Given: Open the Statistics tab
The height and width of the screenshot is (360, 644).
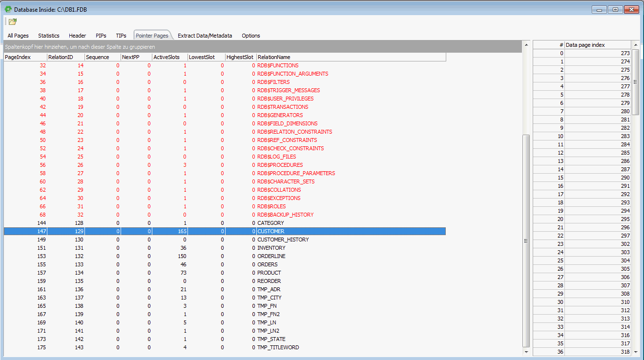Looking at the screenshot, I should pyautogui.click(x=49, y=36).
